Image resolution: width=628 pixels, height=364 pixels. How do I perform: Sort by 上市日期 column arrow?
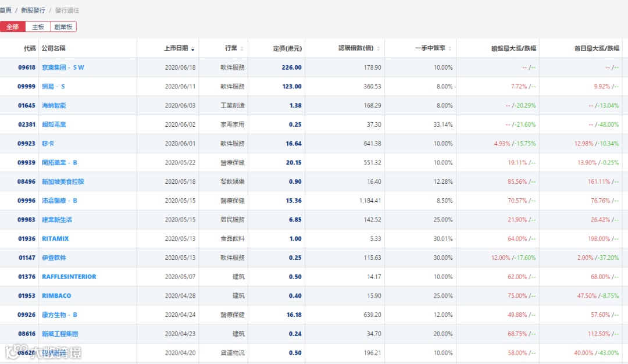[193, 49]
